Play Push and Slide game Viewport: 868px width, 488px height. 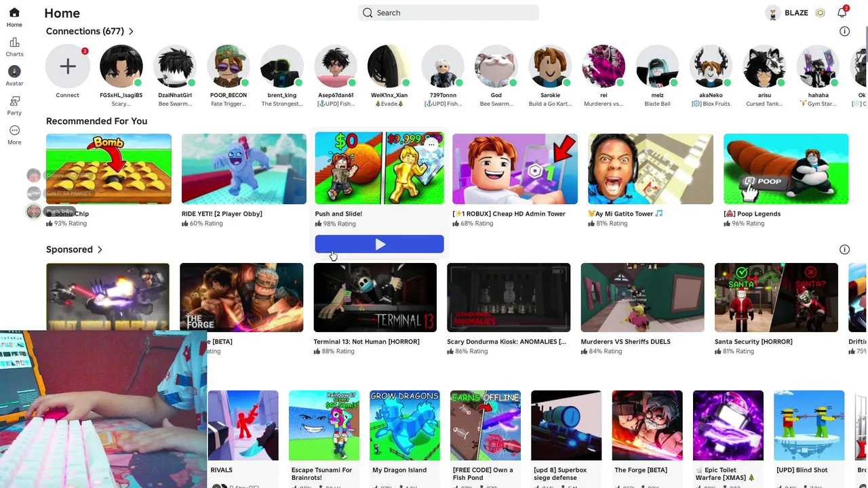(x=379, y=244)
